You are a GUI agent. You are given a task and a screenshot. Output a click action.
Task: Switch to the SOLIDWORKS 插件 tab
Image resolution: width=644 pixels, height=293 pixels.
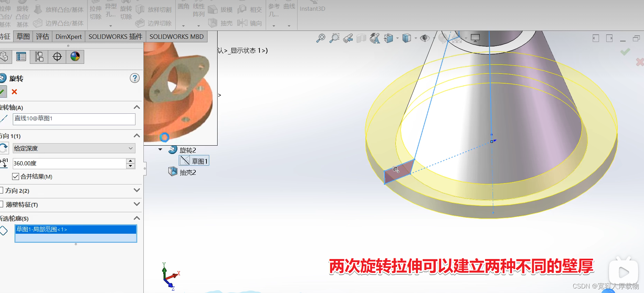(x=115, y=36)
